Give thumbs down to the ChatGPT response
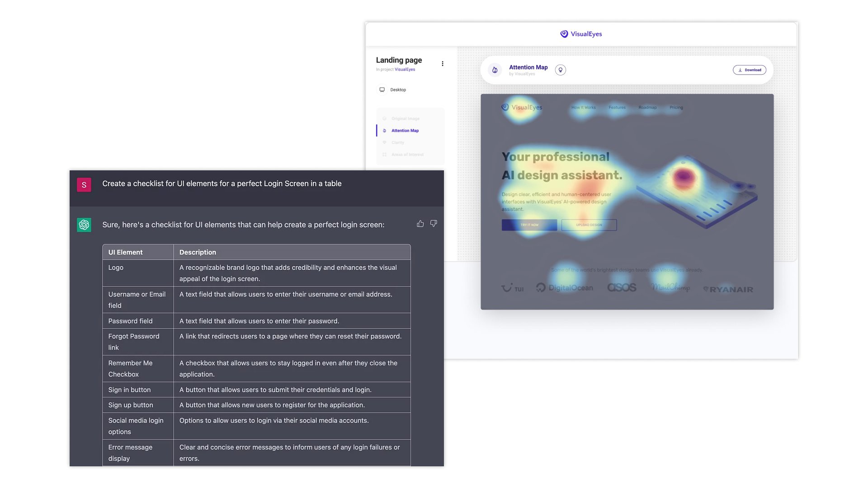Screen dimensions: 868x488 pyautogui.click(x=434, y=224)
